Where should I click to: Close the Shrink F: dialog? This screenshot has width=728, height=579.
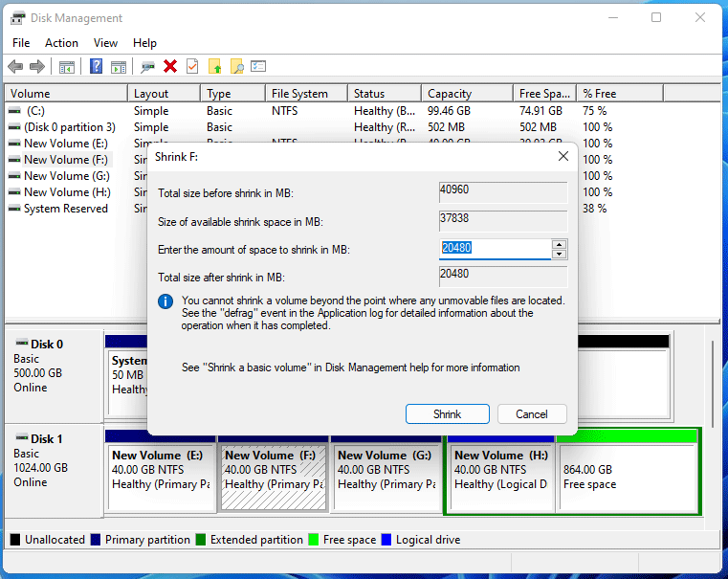coord(563,157)
